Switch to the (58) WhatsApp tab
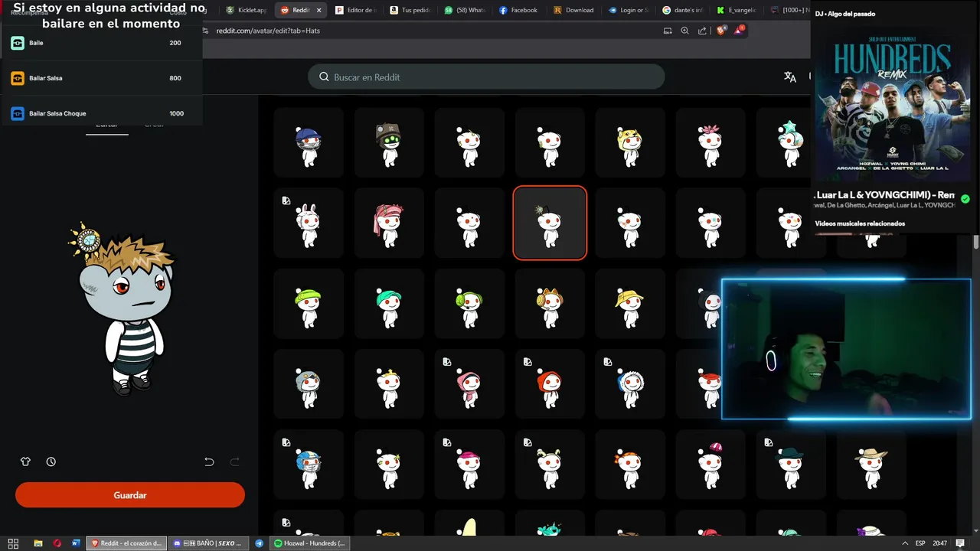Viewport: 980px width, 551px height. pyautogui.click(x=464, y=10)
